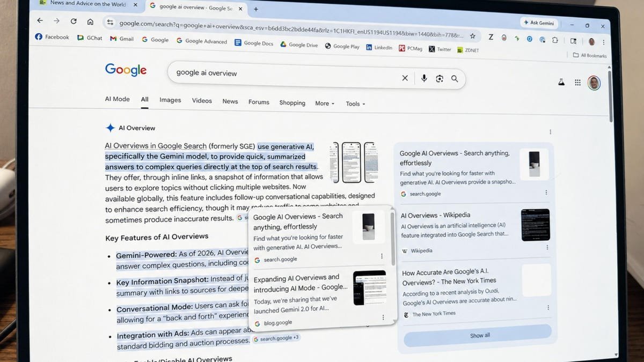Click the page vertical scrollbar
The width and height of the screenshot is (644, 362).
[611, 97]
